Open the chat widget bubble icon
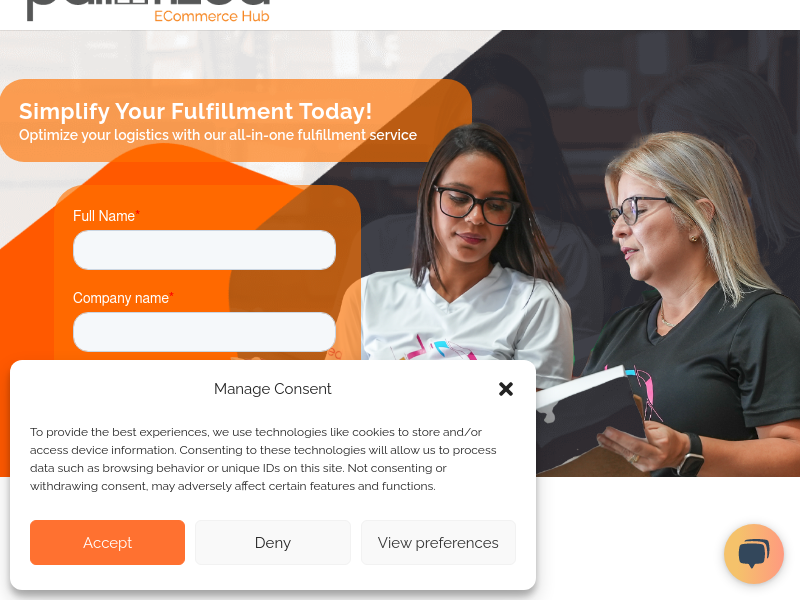 [754, 554]
